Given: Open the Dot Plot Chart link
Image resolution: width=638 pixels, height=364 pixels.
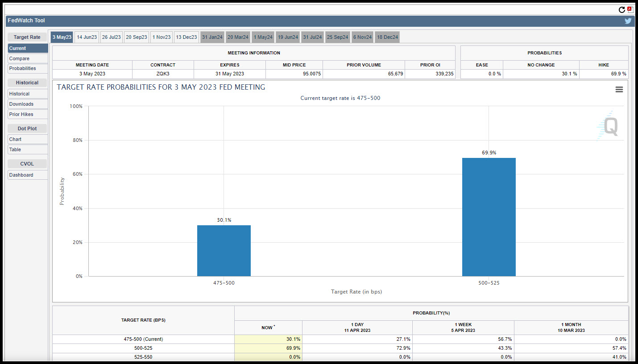Looking at the screenshot, I should point(28,139).
